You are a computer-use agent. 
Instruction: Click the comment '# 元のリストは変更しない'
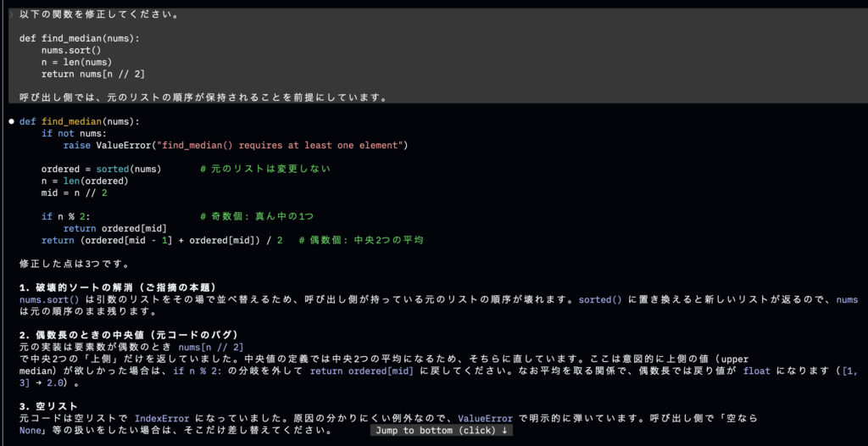(x=265, y=169)
